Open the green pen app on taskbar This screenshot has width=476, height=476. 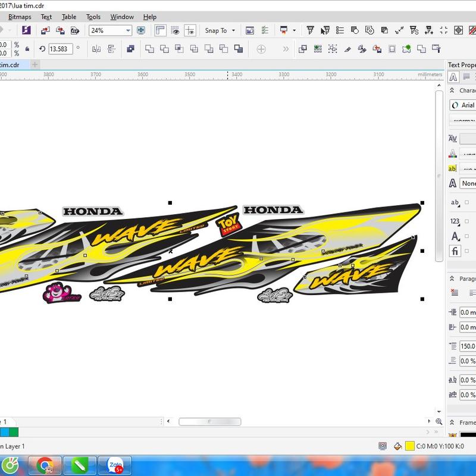click(80, 466)
